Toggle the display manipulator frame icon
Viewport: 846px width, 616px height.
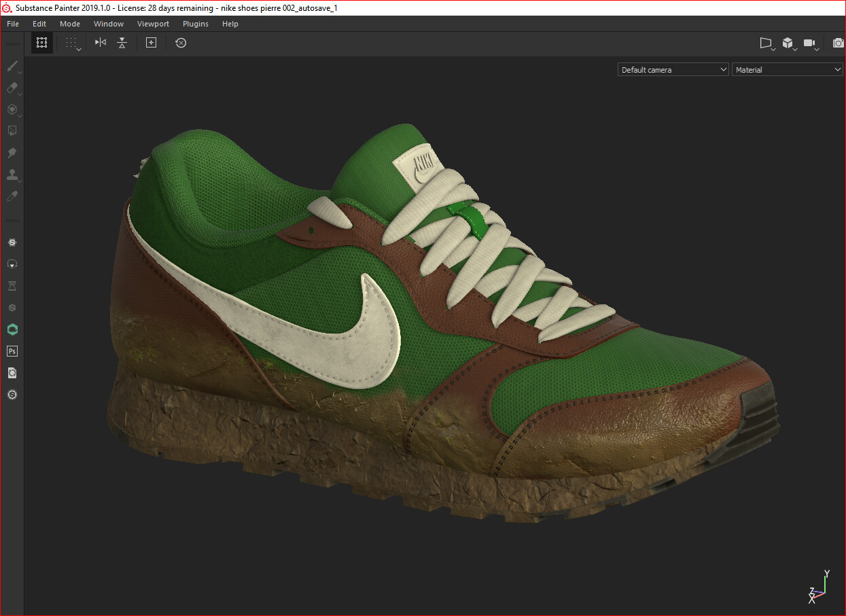pos(41,43)
